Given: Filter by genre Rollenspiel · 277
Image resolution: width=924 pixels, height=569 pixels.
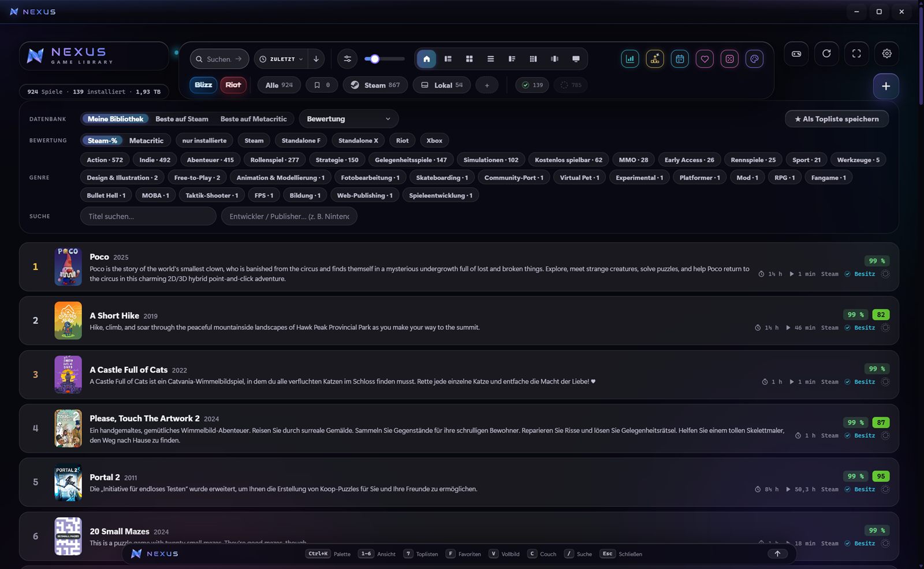Looking at the screenshot, I should (x=275, y=160).
